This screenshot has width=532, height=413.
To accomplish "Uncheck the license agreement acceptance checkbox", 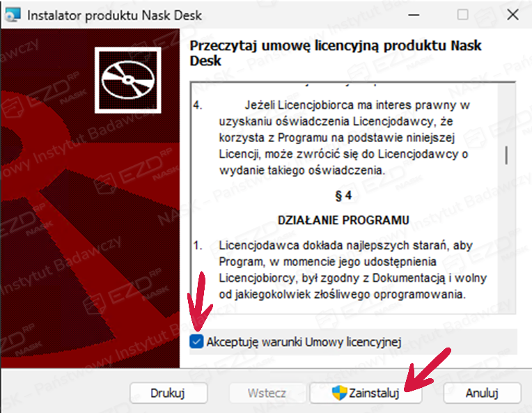I will pos(196,341).
